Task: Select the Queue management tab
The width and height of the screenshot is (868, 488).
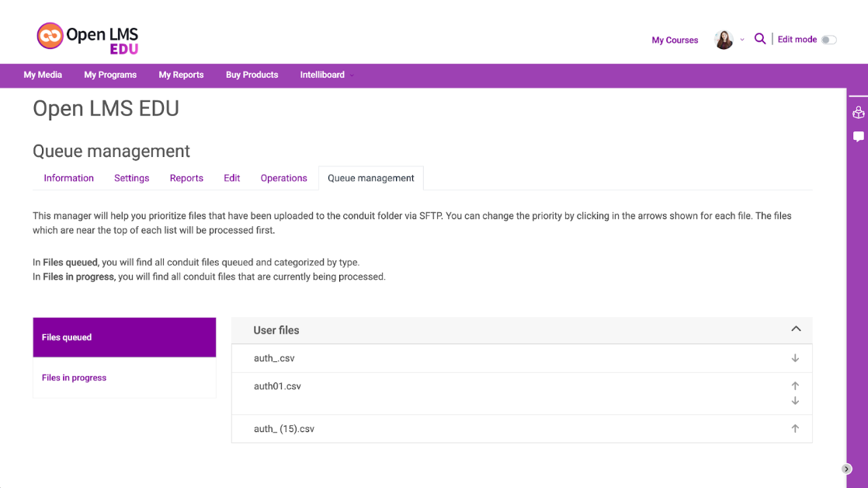Action: (371, 179)
